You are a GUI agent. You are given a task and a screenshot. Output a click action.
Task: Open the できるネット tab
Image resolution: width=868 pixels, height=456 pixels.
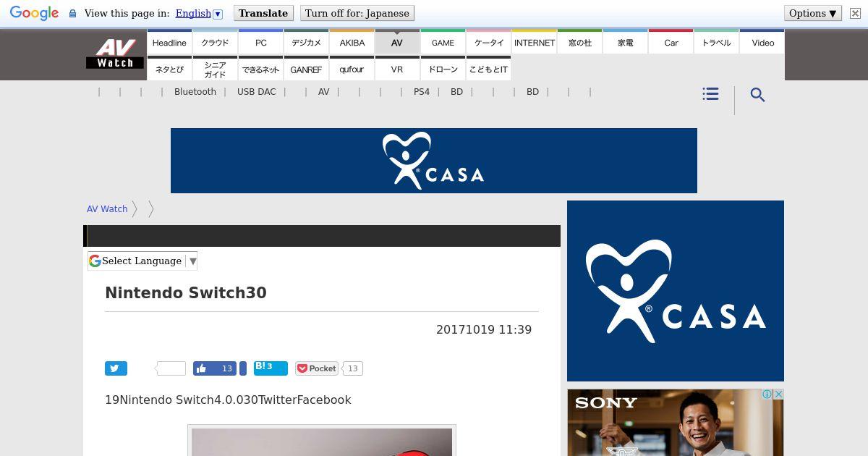coord(261,69)
